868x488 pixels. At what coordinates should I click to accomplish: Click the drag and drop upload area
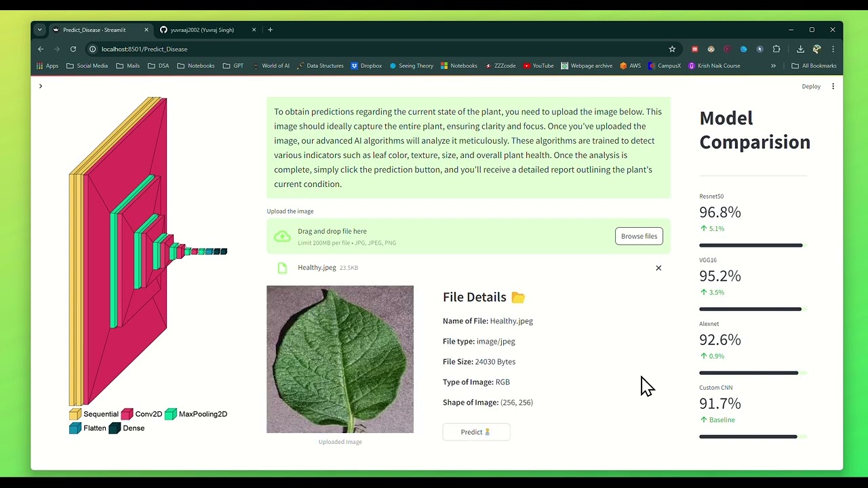(x=469, y=237)
